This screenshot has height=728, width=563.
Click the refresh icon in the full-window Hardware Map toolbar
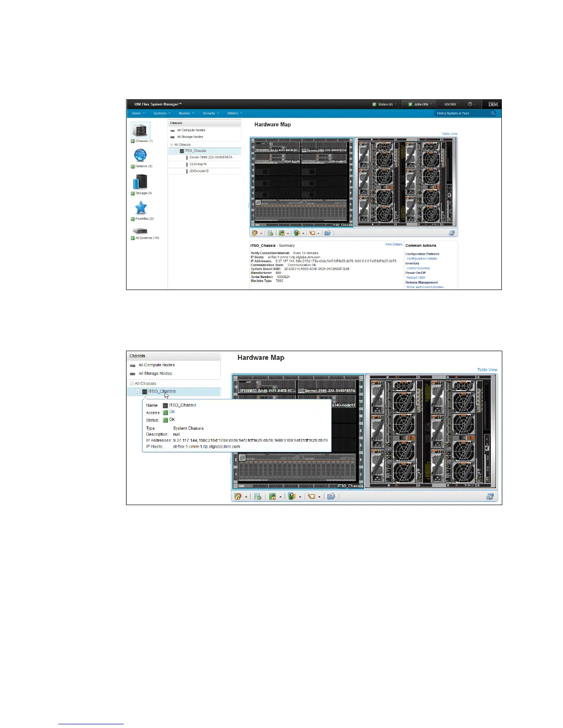click(x=452, y=233)
